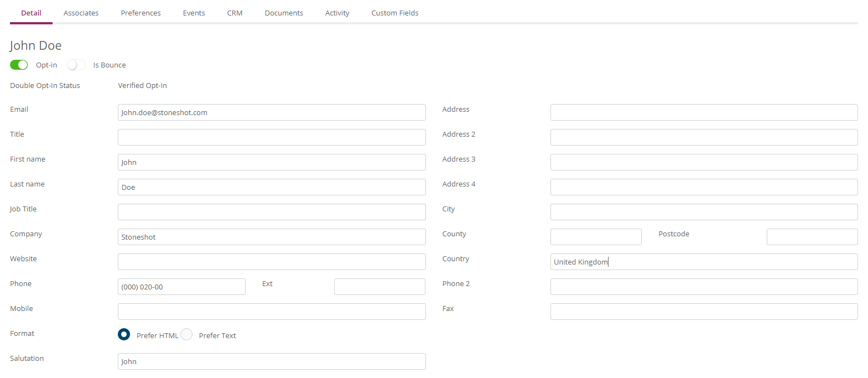This screenshot has width=868, height=378.
Task: Click the Postcode field
Action: (x=812, y=237)
